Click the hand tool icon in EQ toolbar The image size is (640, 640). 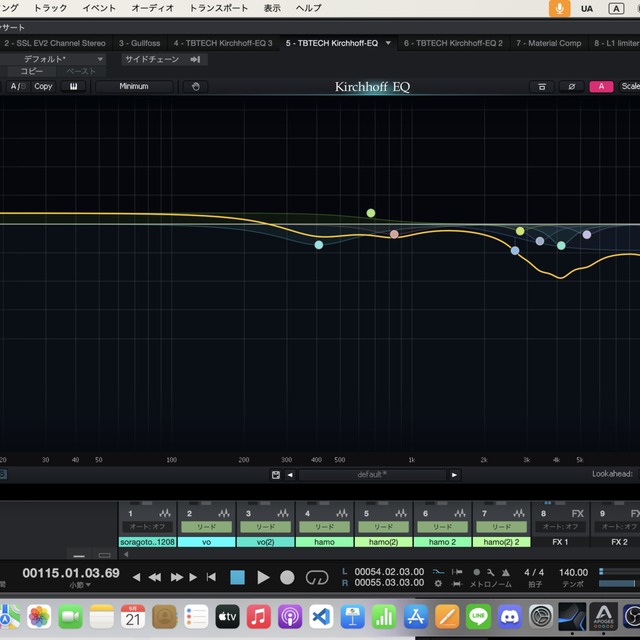[195, 86]
